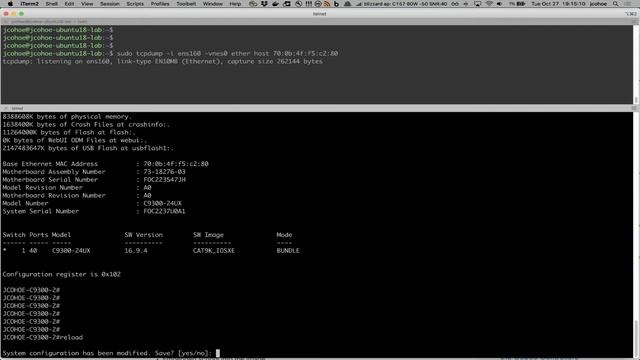Click the Dropbox menu bar icon
Viewport: 640px width, 360px height.
coord(264,4)
